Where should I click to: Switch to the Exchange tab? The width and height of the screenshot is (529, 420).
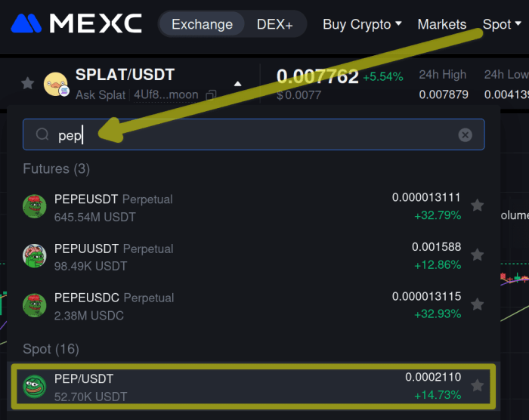(x=203, y=24)
